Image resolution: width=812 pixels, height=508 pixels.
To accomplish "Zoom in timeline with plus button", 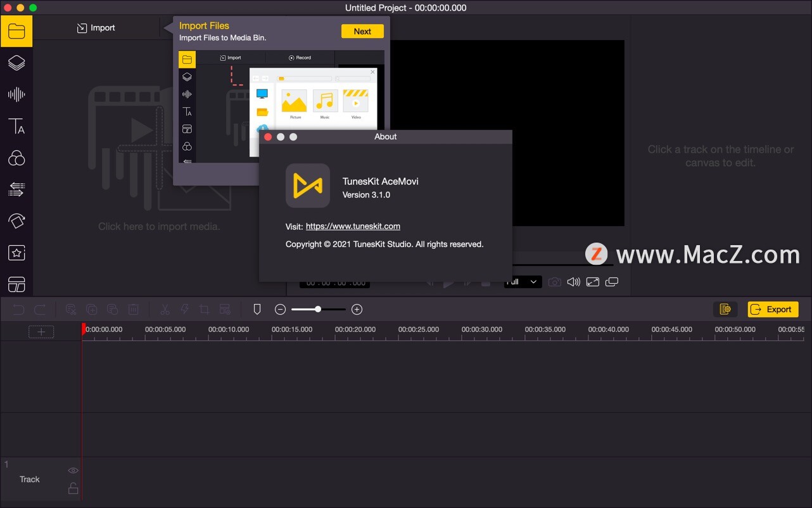I will [x=357, y=309].
